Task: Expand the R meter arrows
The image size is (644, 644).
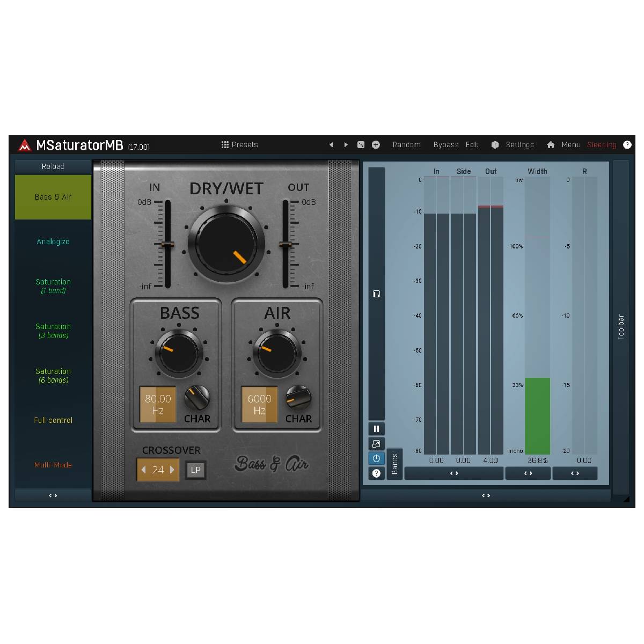Action: (575, 473)
